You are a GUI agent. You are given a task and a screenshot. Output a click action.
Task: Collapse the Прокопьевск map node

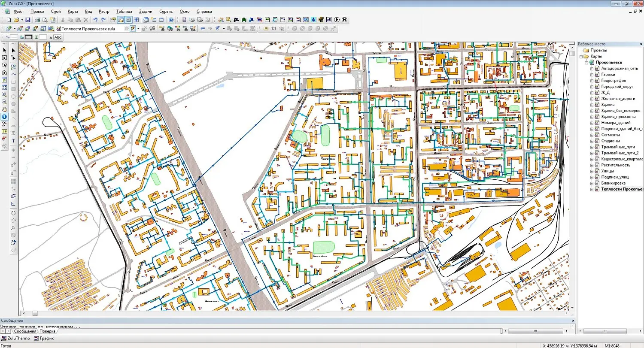(x=586, y=62)
